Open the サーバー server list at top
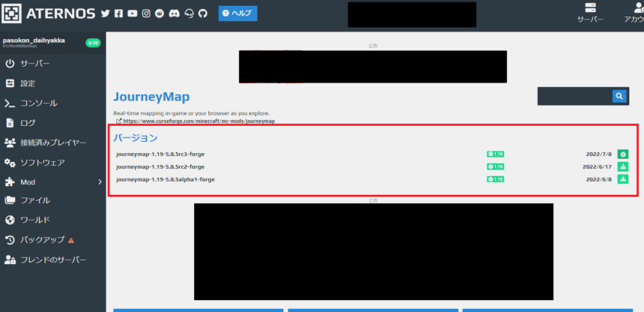This screenshot has width=644, height=312. [591, 13]
